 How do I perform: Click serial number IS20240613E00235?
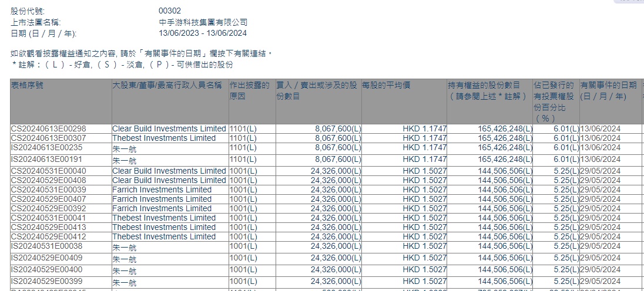(46, 147)
